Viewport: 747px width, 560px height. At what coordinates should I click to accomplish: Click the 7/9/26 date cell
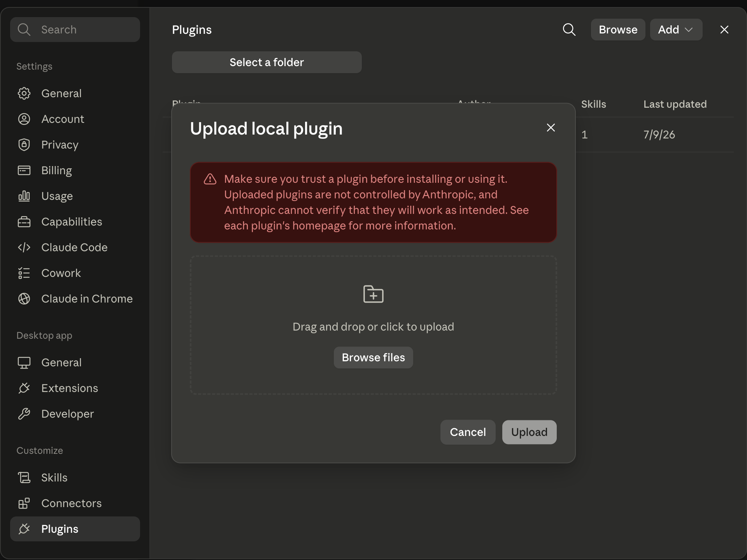659,135
